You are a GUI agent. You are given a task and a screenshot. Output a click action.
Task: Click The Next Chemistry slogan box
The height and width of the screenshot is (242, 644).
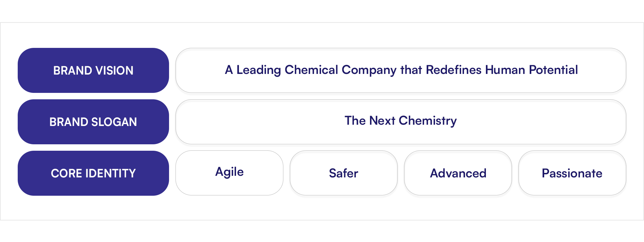click(401, 122)
